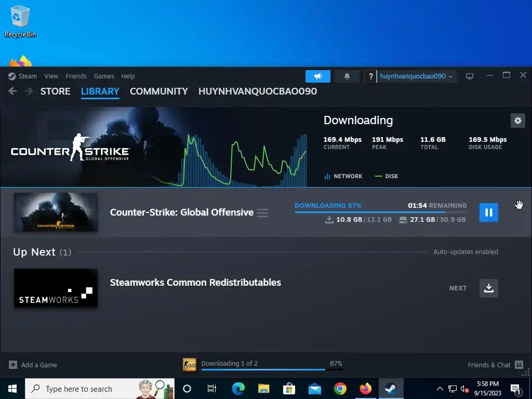The height and width of the screenshot is (399, 532).
Task: Click the plus icon beside Add a Game
Action: point(13,365)
